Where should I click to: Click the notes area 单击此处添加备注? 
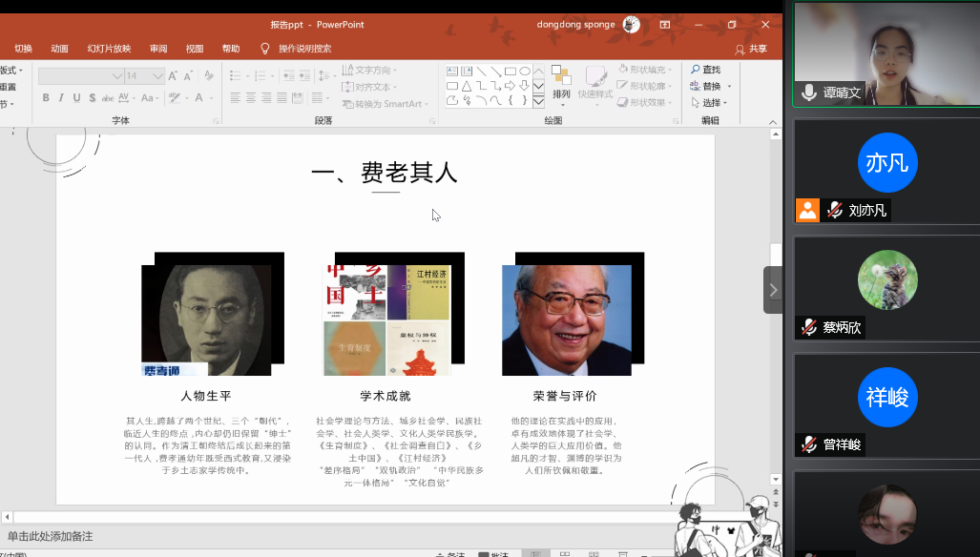[50, 536]
